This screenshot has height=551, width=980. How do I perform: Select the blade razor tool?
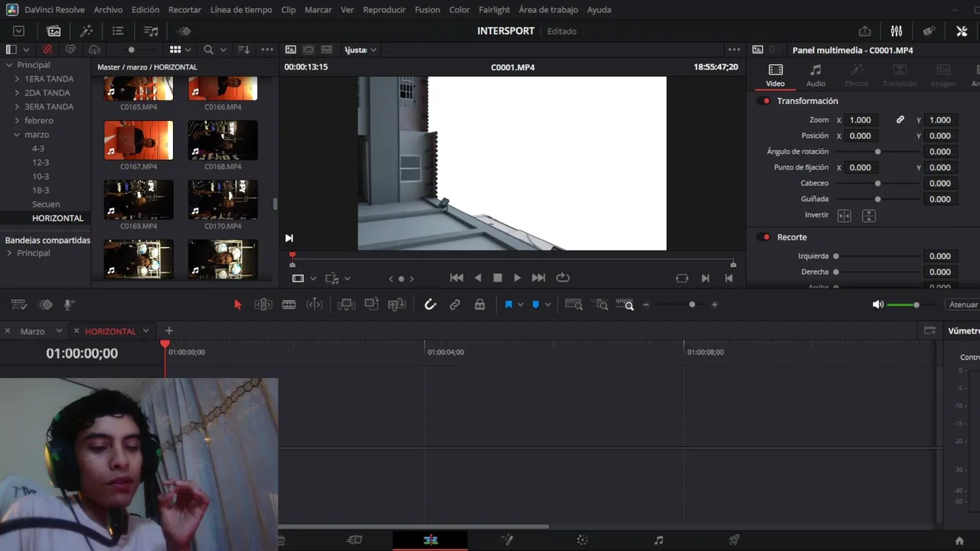289,305
